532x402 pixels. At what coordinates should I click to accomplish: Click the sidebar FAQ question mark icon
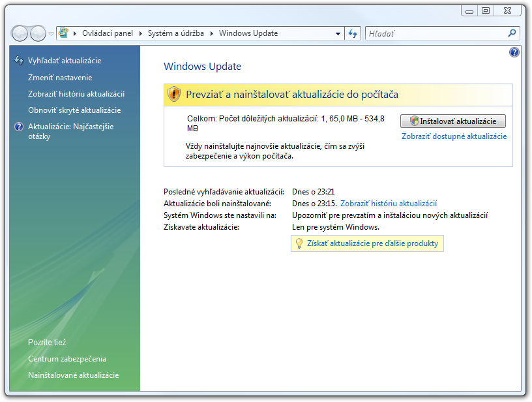[19, 127]
